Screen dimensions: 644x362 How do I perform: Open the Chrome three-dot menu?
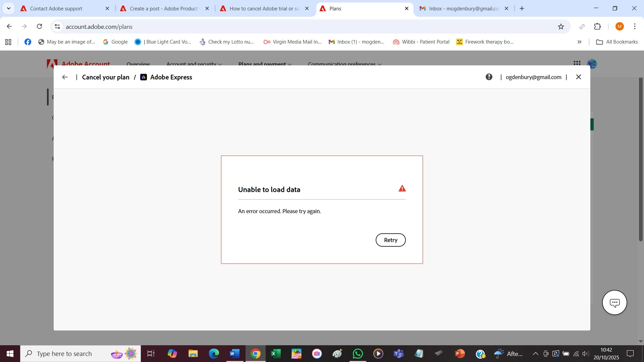click(635, 27)
